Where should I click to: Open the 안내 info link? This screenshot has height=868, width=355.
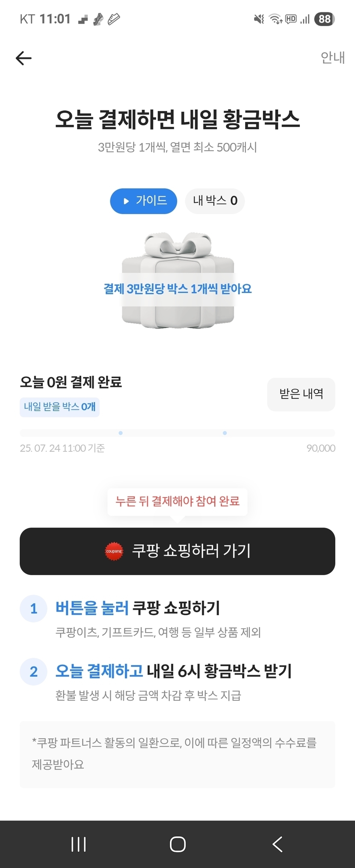tap(332, 57)
